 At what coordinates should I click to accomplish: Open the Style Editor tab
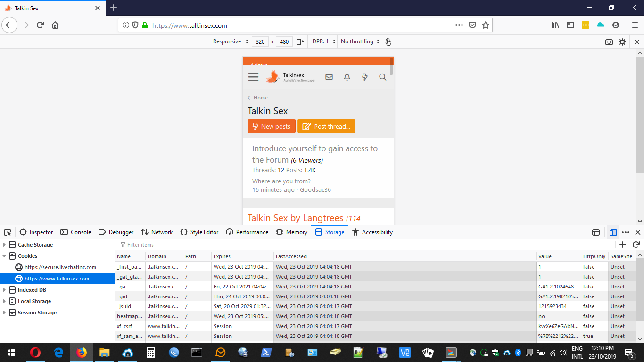tap(200, 232)
